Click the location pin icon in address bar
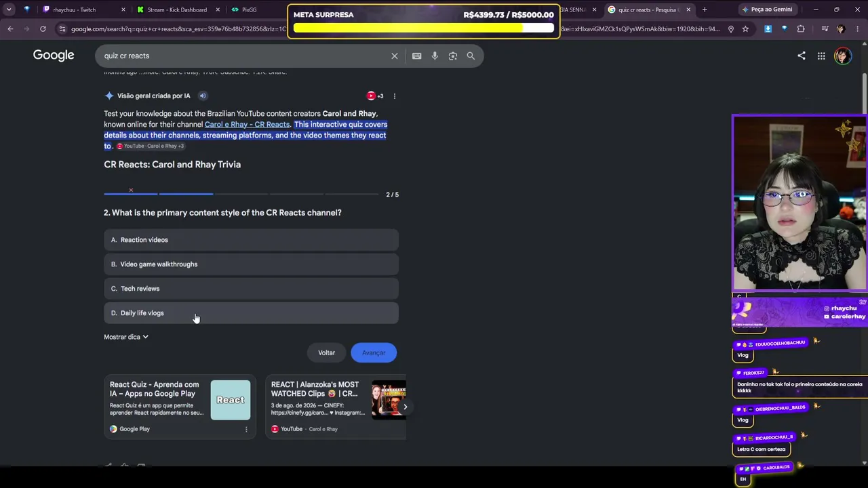868x488 pixels. pos(730,29)
